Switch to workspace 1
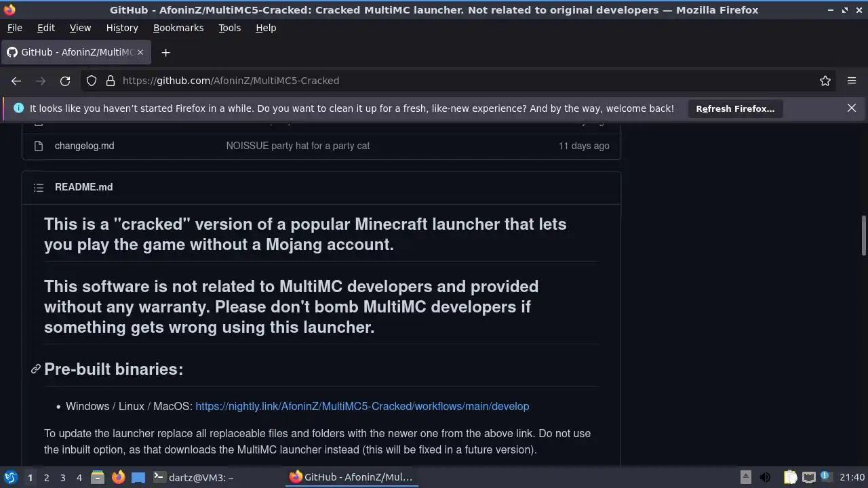The width and height of the screenshot is (868, 488). coord(30,478)
